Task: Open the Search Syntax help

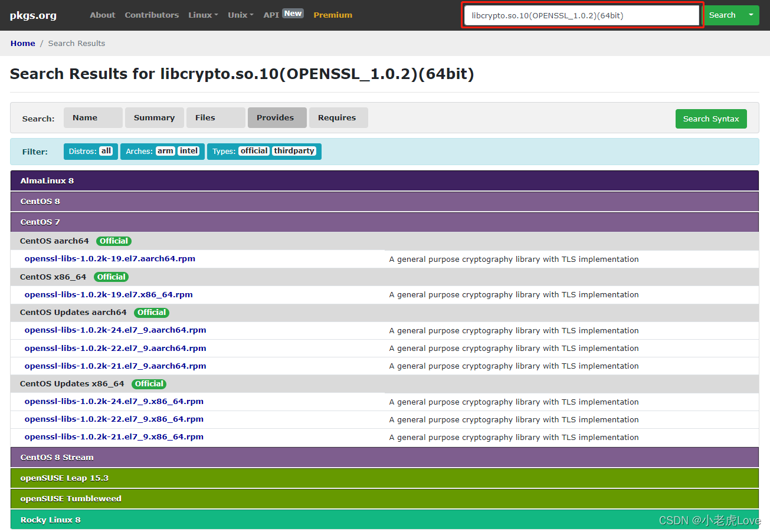Action: coord(711,119)
